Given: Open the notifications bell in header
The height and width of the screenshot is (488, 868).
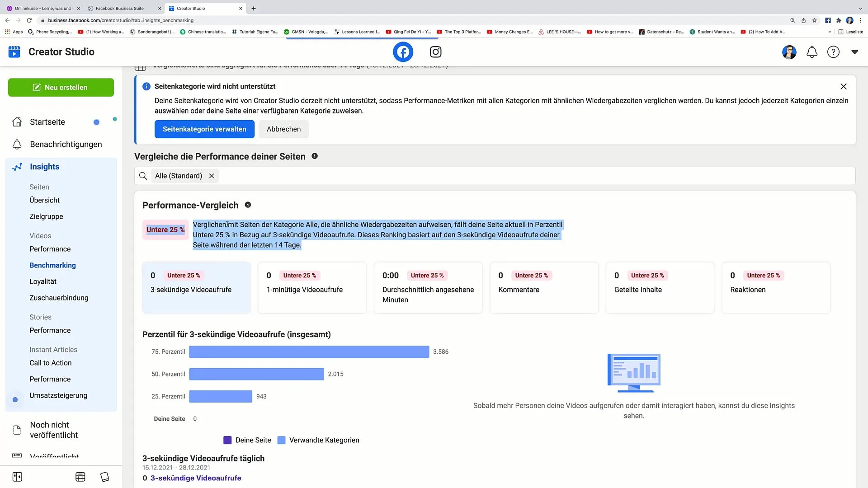Looking at the screenshot, I should coord(812,52).
